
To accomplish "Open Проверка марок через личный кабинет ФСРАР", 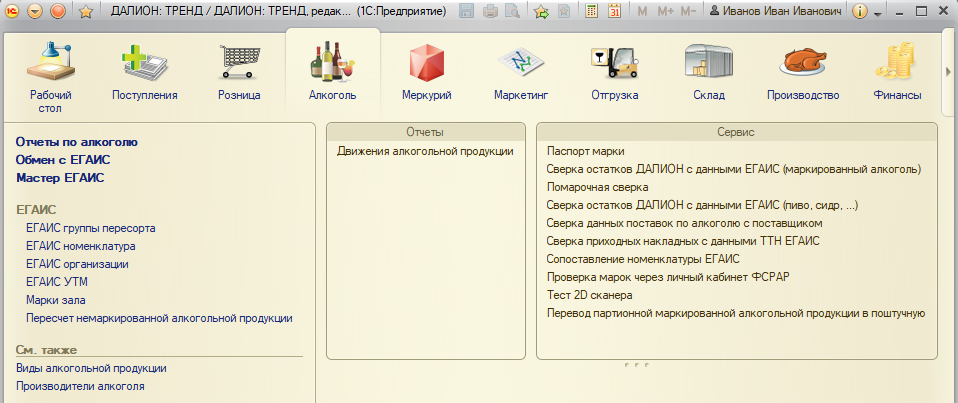I will [x=668, y=277].
